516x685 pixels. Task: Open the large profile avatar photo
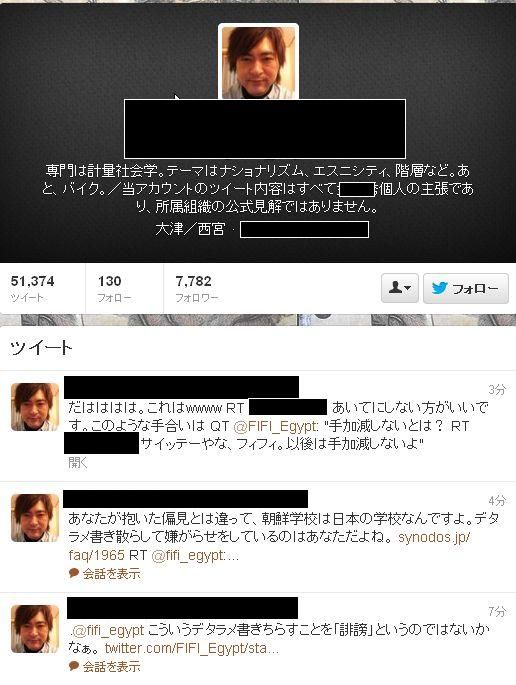(x=259, y=62)
